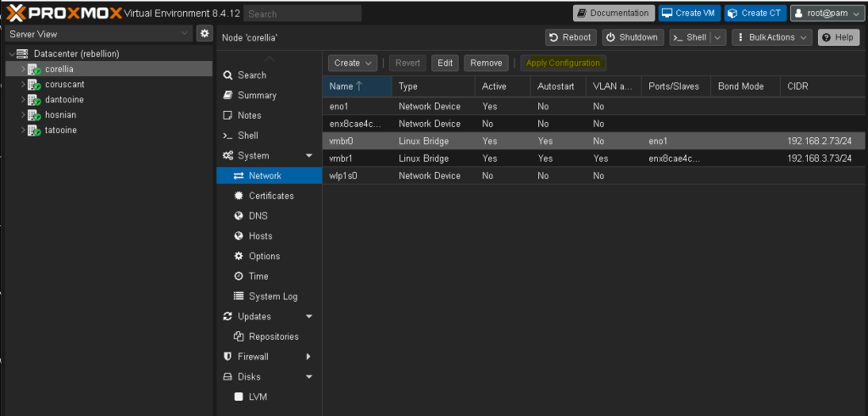Click the Options gear icon
Screen dimensions: 868x416
point(238,256)
